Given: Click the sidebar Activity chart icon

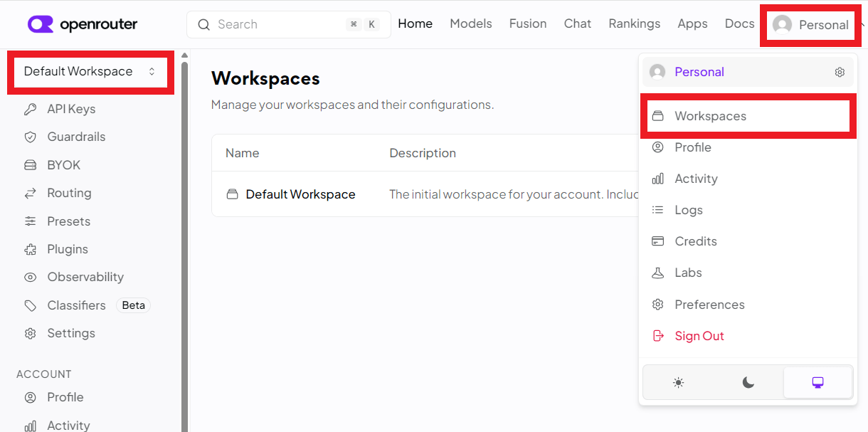Looking at the screenshot, I should pyautogui.click(x=30, y=426).
